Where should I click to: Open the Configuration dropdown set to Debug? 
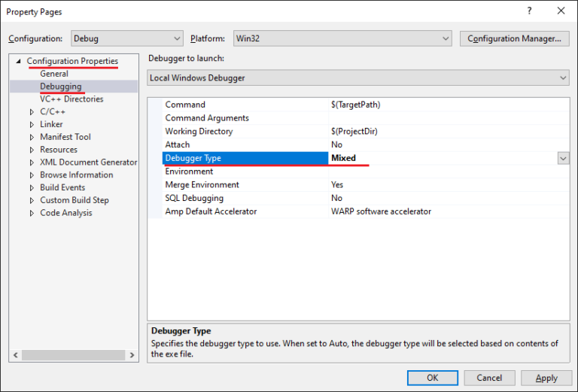click(x=126, y=38)
